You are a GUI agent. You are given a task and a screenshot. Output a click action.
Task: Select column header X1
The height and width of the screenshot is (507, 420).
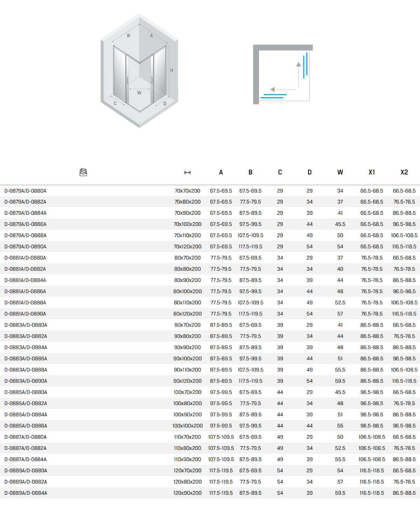372,172
